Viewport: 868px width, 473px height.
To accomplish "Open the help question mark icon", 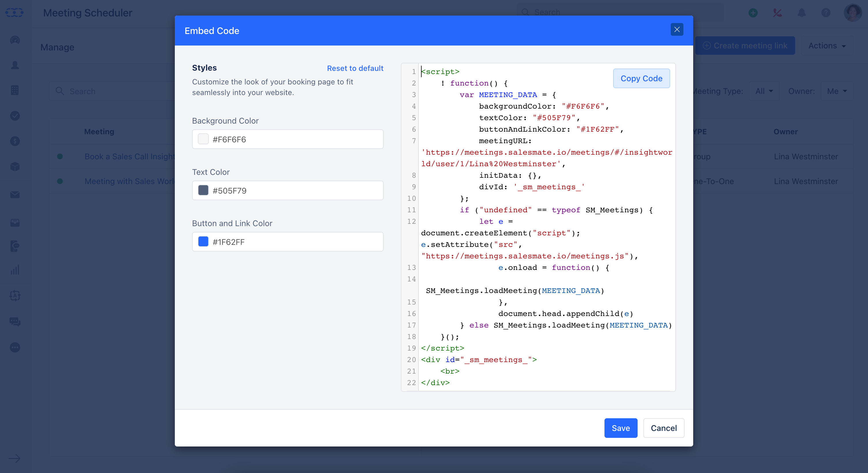I will (826, 13).
